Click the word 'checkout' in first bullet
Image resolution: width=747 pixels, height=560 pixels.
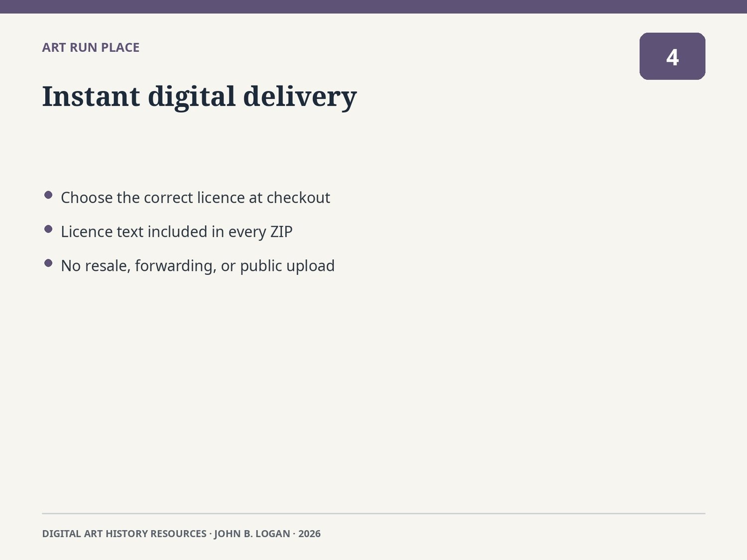[x=298, y=198]
